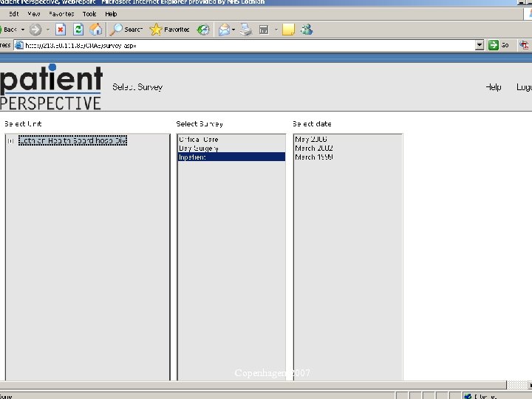Click the Messenger people icon
The height and width of the screenshot is (399, 532).
click(x=307, y=30)
